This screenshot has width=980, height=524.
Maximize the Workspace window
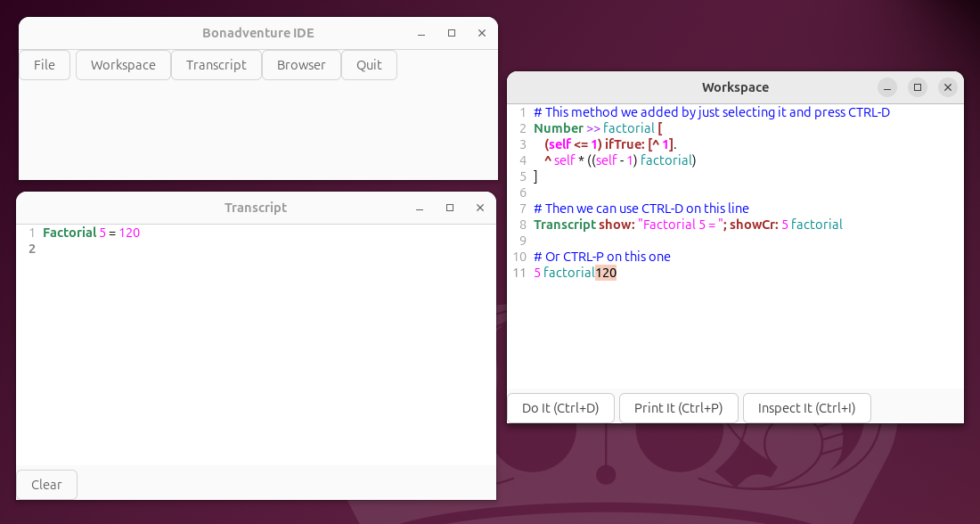[918, 87]
